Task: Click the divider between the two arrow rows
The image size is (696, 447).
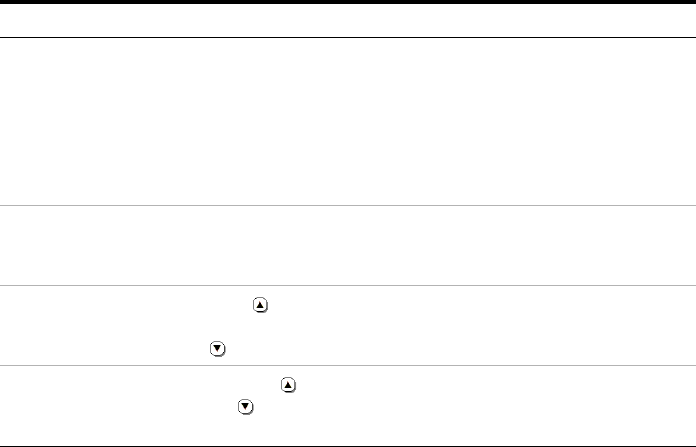Action: coord(348,365)
